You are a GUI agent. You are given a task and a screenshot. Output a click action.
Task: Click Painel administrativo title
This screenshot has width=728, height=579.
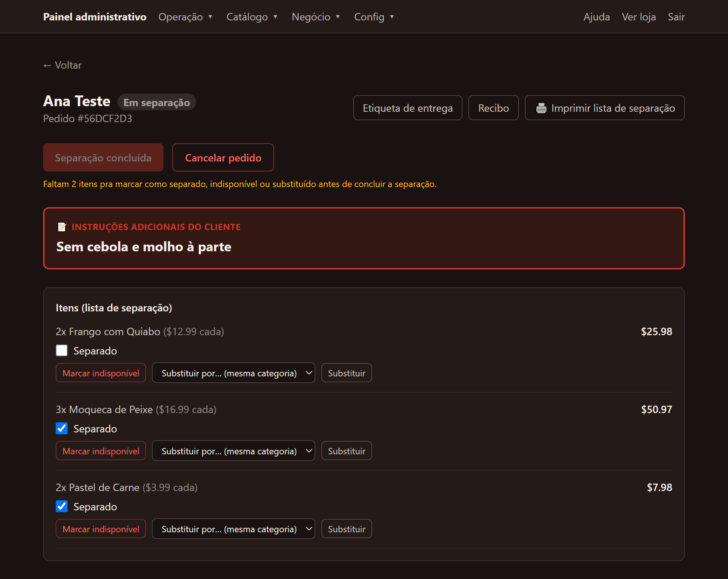[x=95, y=17]
